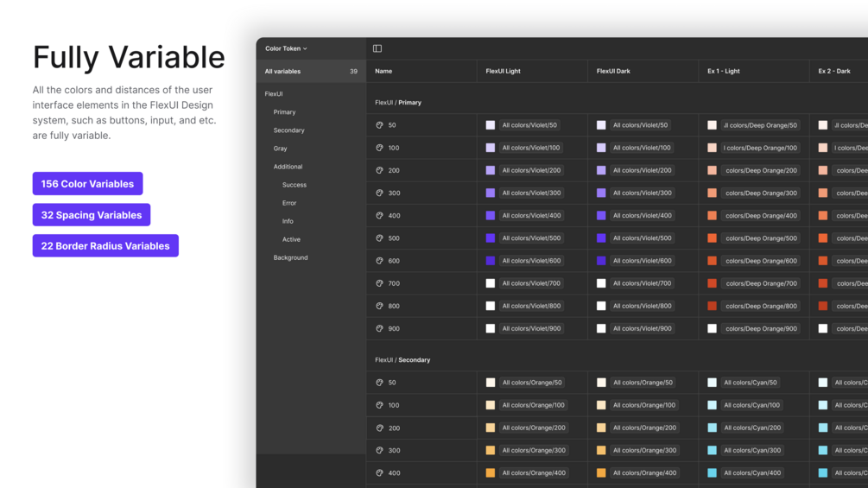The image size is (868, 488).
Task: Click the palette icon beside Primary 50
Action: 379,125
